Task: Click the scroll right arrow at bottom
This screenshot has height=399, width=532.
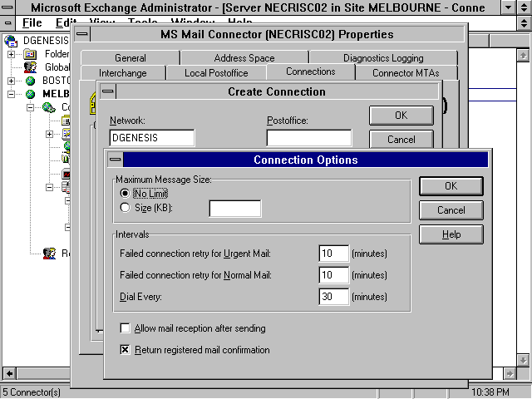Action: point(510,373)
